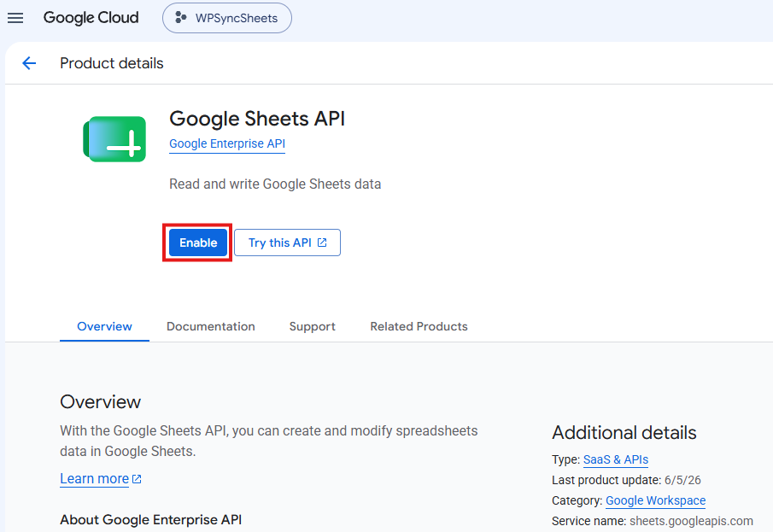Click the Enable button
This screenshot has width=773, height=532.
click(198, 243)
